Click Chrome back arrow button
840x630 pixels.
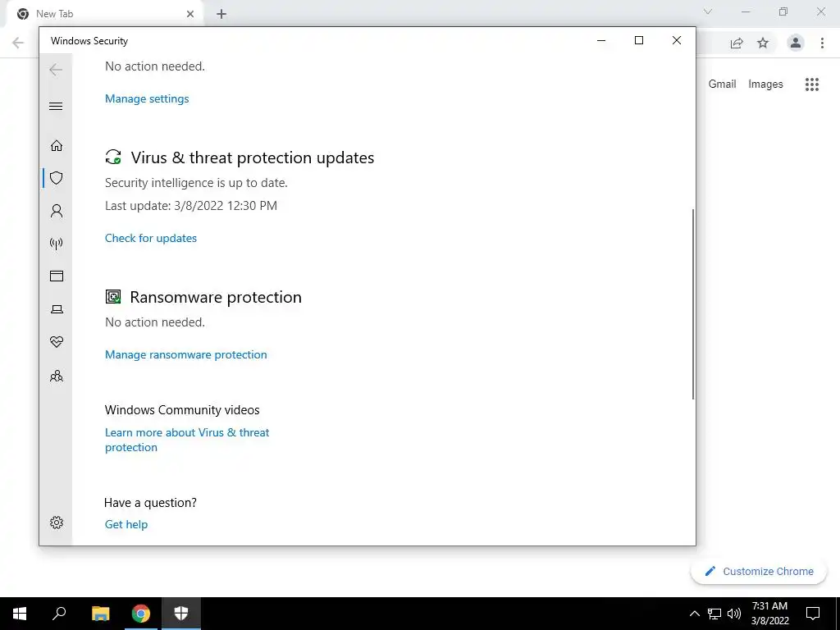click(x=18, y=43)
